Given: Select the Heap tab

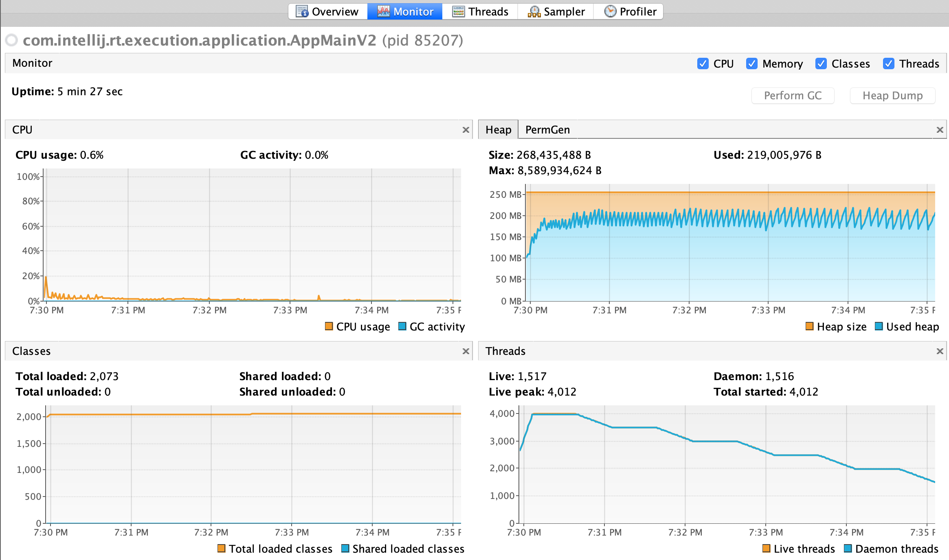Looking at the screenshot, I should click(x=498, y=130).
